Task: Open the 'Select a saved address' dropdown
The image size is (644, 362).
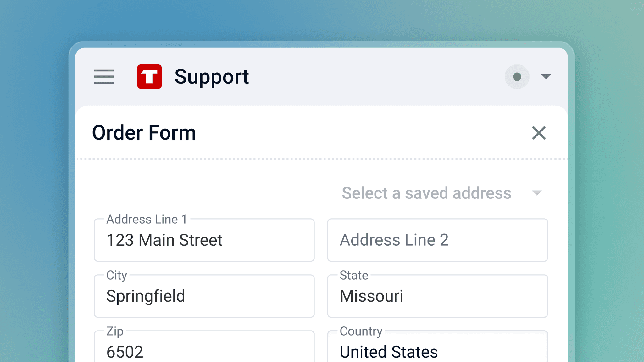Action: pyautogui.click(x=442, y=193)
